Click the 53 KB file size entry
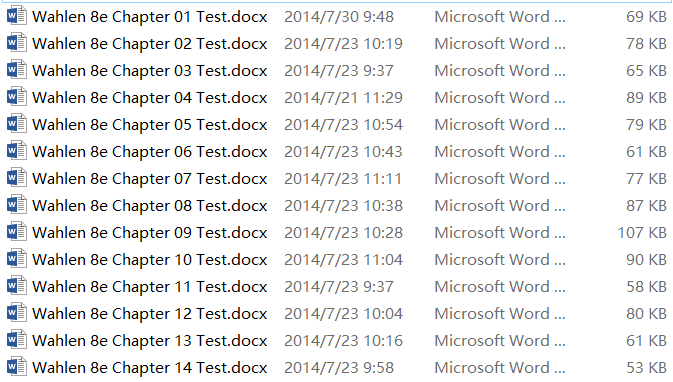 pyautogui.click(x=646, y=368)
